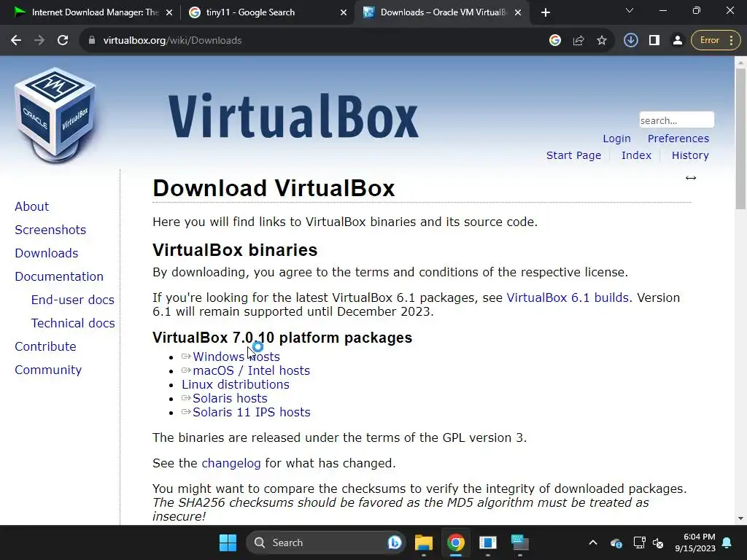Open the Preferences link
Viewport: 747px width, 560px height.
678,139
